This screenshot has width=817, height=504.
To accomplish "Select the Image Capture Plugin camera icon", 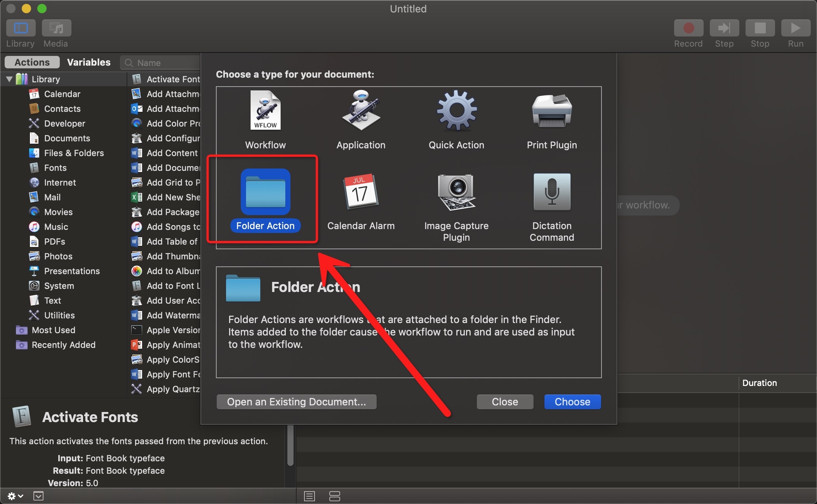I will coord(456,192).
